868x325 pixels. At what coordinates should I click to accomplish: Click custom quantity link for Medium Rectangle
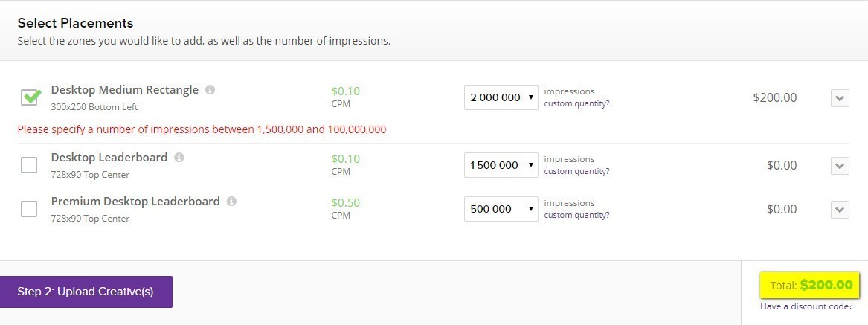(576, 103)
